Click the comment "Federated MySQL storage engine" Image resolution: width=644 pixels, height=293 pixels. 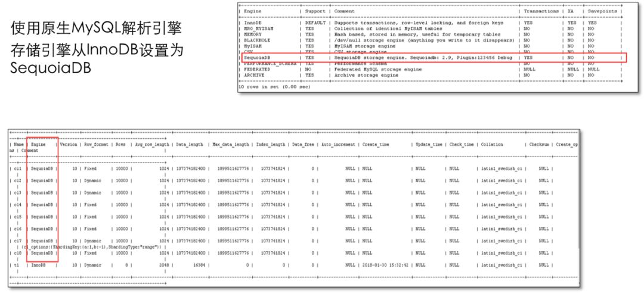pos(378,69)
